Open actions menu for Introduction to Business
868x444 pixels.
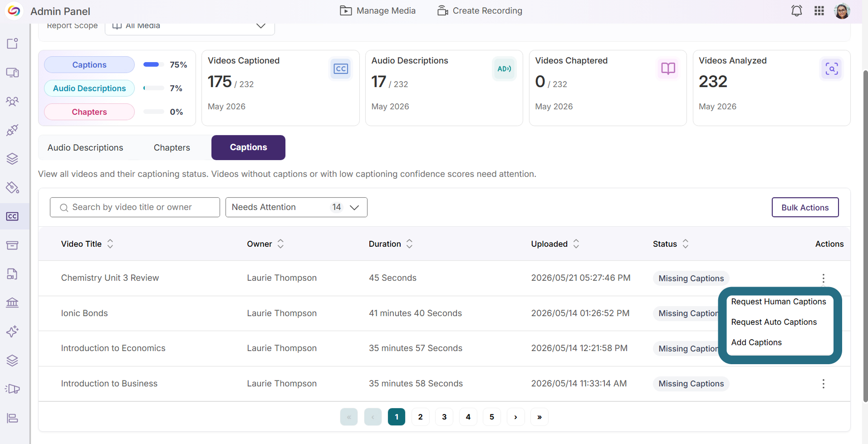click(x=823, y=384)
